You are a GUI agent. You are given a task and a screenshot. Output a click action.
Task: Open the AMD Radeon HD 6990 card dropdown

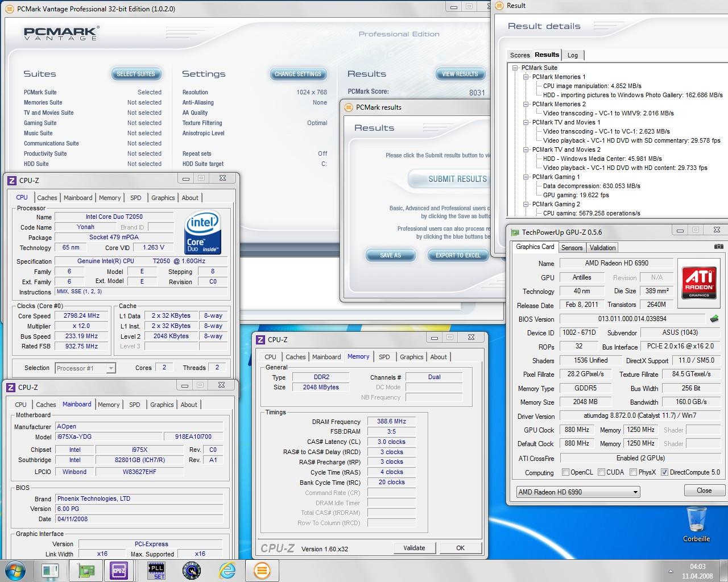pyautogui.click(x=578, y=492)
